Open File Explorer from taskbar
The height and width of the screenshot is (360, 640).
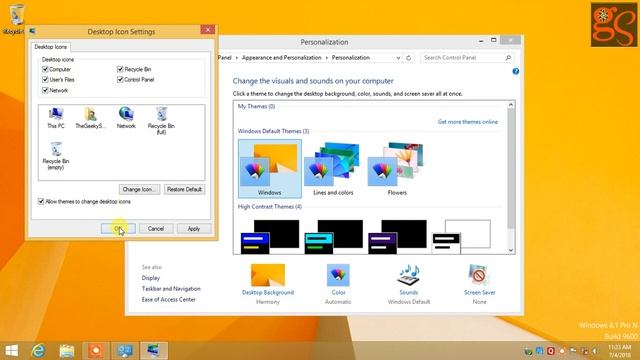[x=67, y=351]
